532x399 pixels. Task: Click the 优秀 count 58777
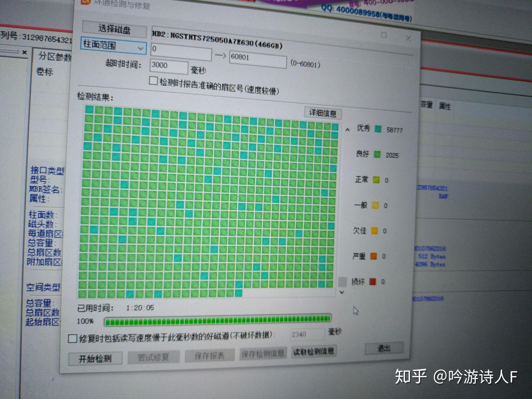click(x=395, y=130)
